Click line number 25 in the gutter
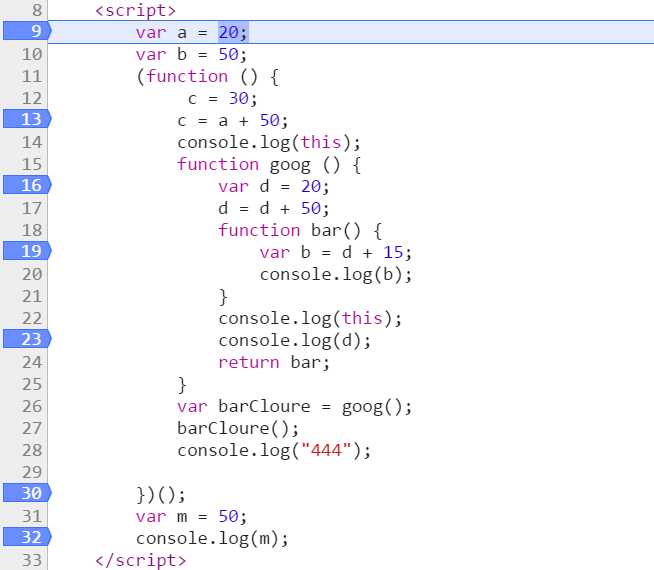The width and height of the screenshot is (654, 570). coord(32,384)
